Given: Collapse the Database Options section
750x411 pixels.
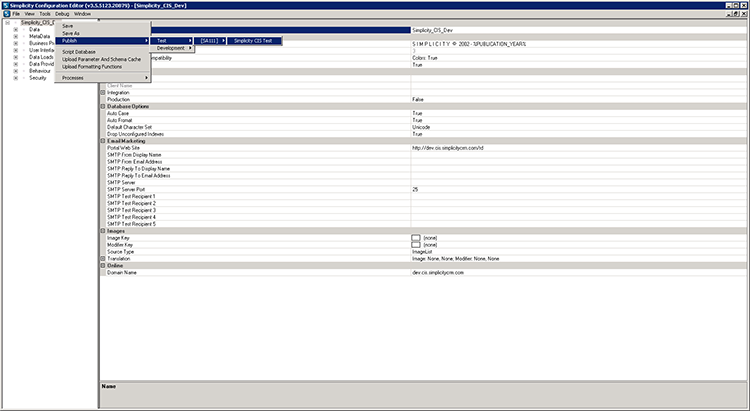Looking at the screenshot, I should (103, 106).
